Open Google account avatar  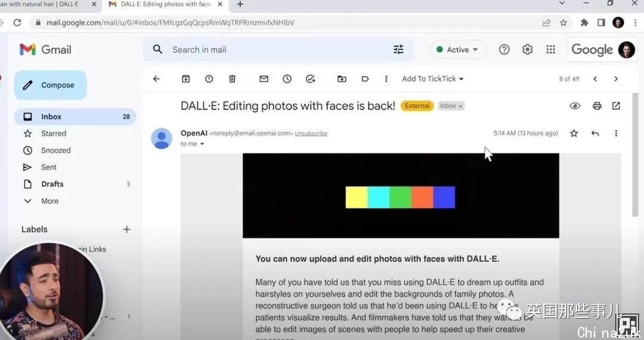[x=626, y=49]
